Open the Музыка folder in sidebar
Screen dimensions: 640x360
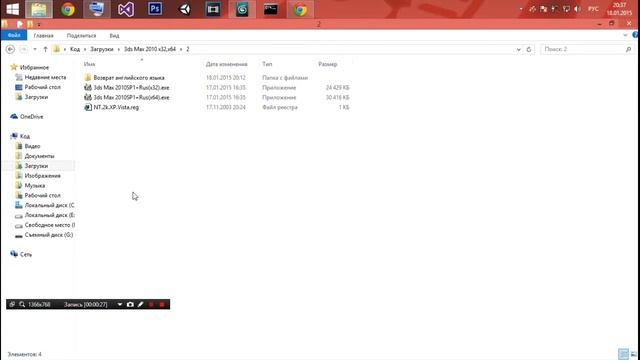tap(35, 185)
